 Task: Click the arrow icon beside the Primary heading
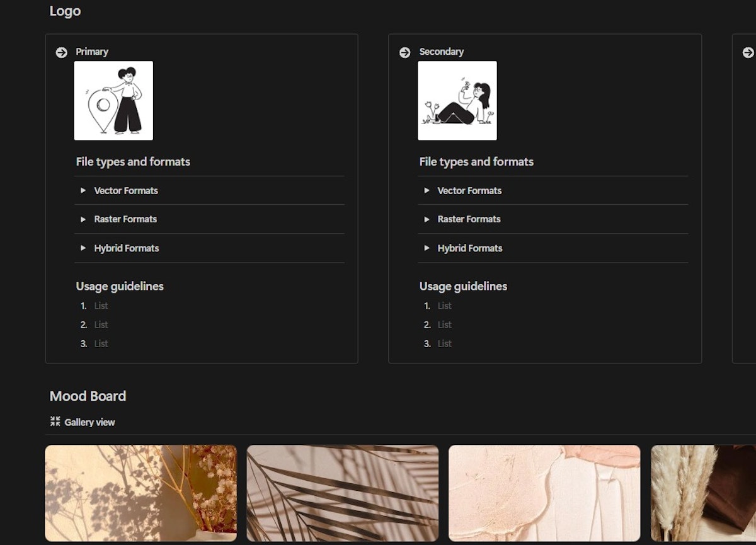[x=61, y=52]
